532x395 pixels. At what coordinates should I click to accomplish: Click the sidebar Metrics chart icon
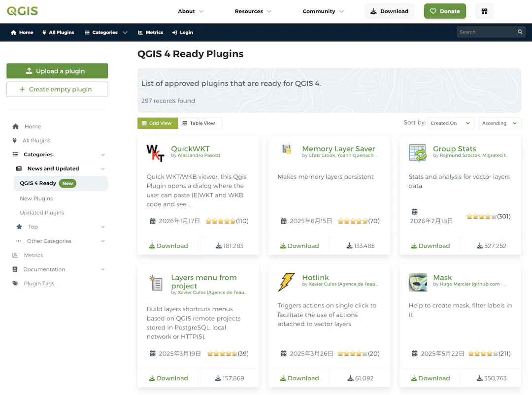click(15, 255)
